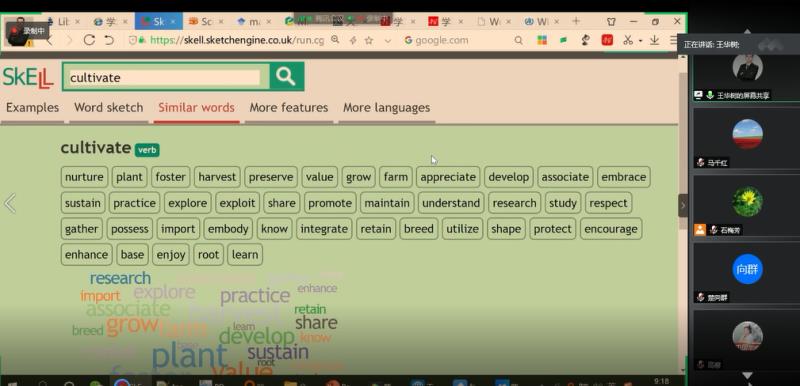Click the SkELL logo
800x386 pixels.
tap(28, 77)
